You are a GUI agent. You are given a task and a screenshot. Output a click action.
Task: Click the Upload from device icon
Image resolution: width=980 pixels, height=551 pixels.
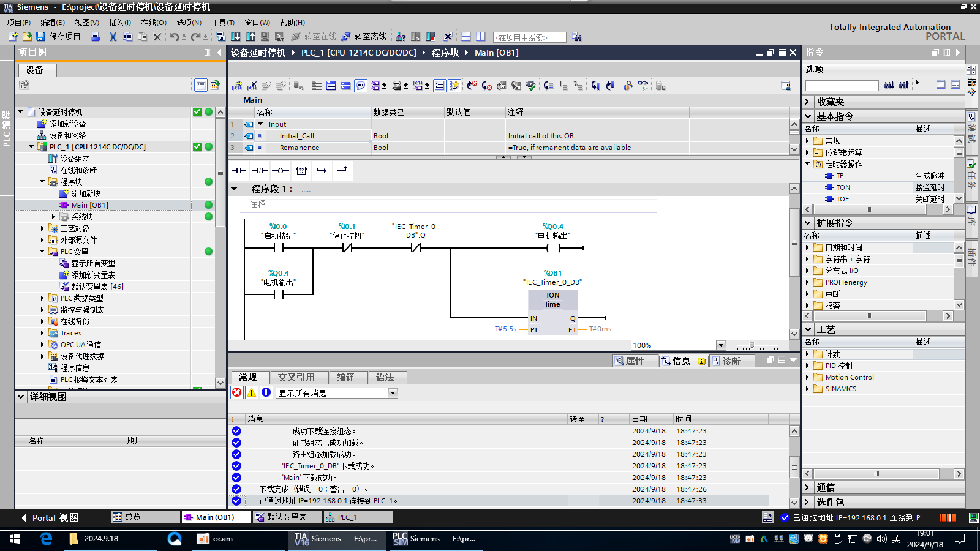point(251,37)
